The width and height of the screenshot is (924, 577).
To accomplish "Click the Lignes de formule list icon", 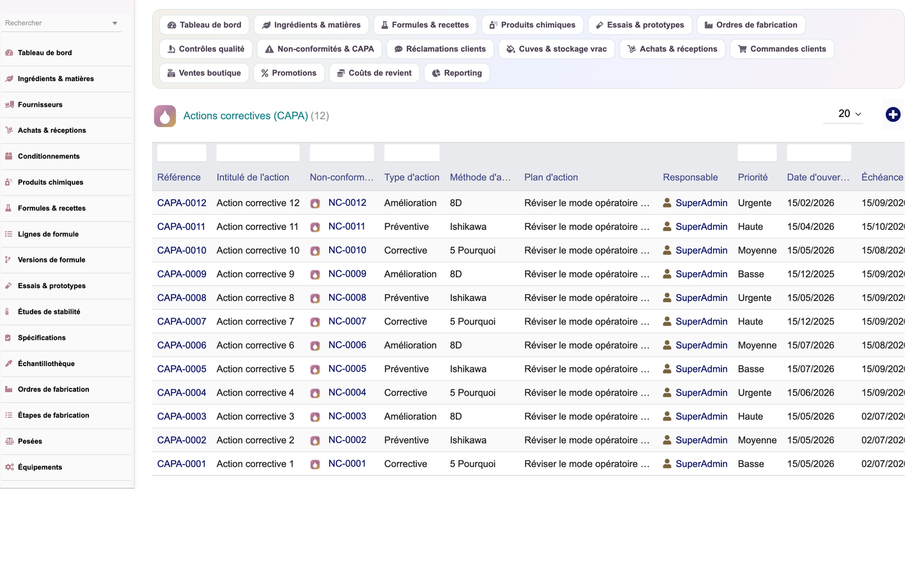I will coord(9,235).
